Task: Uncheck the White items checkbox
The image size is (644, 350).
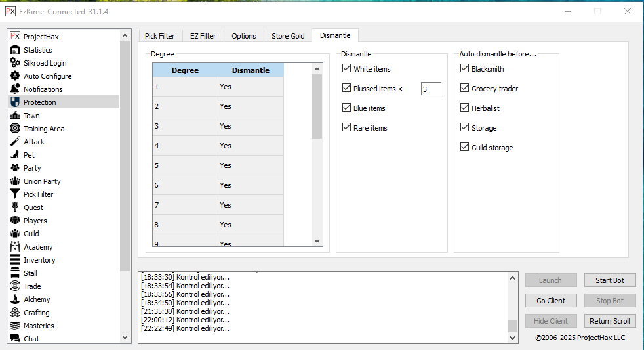Action: (x=347, y=69)
